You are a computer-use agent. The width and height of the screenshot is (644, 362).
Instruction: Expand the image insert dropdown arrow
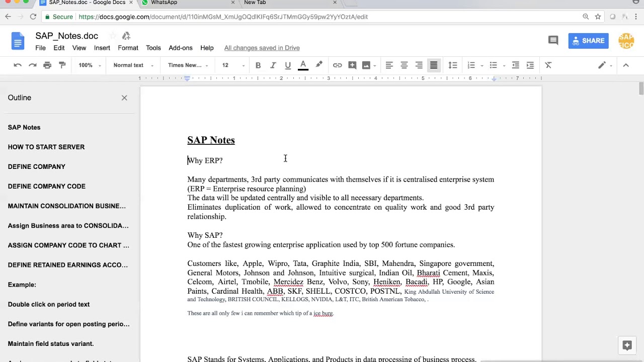coord(375,65)
